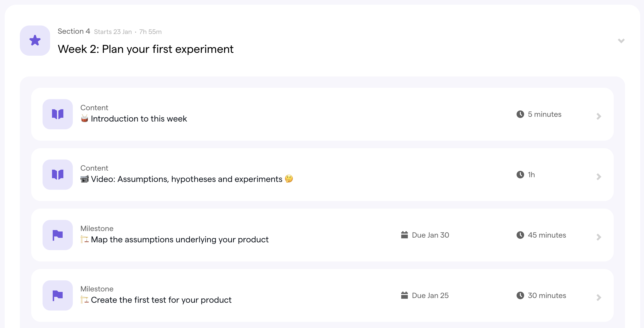Open Video: Assumptions, hypotheses and experiments
Screen dimensions: 644x328
pyautogui.click(x=187, y=179)
